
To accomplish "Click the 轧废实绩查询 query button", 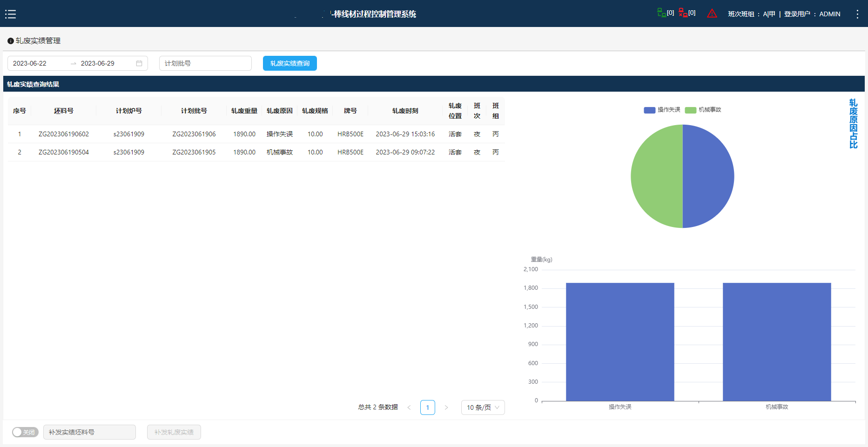I will [x=290, y=63].
